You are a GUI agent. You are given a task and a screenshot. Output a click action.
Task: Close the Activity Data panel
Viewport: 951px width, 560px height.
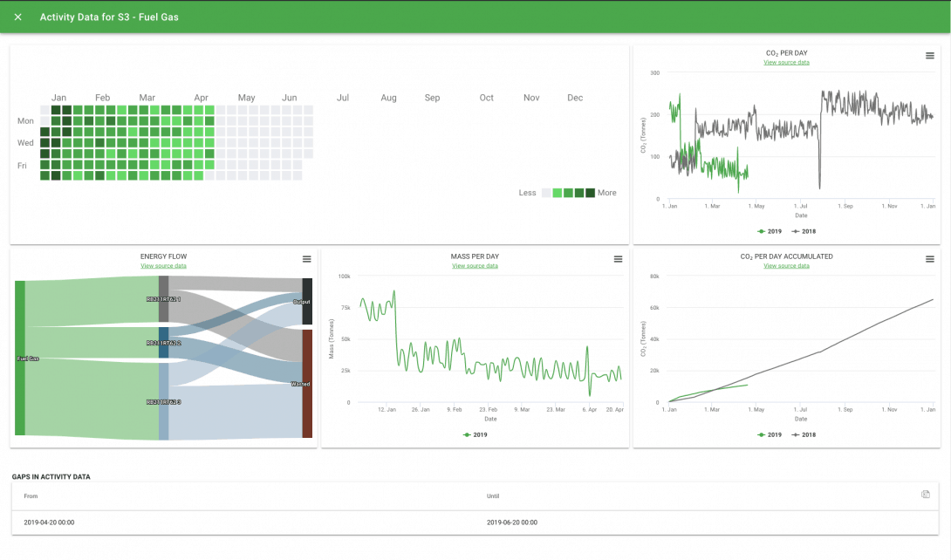tap(18, 17)
